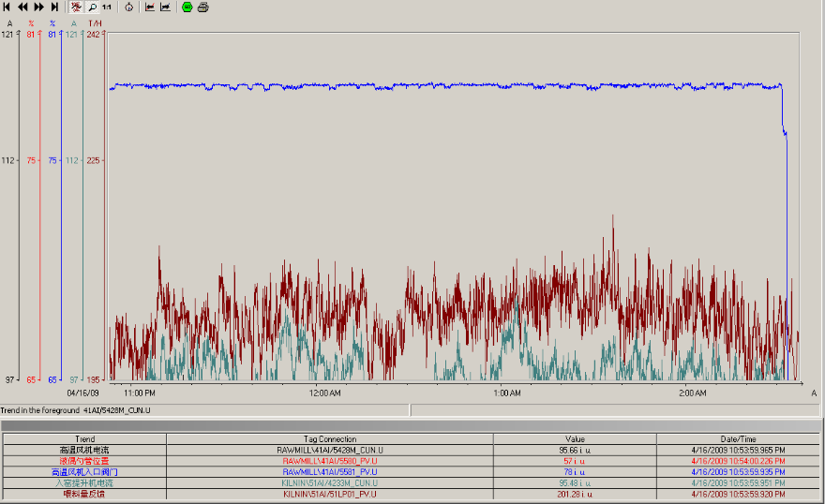This screenshot has height=504, width=825.
Task: Select the blue RAWMILL\41AI/5581_PV.U tag row
Action: click(329, 472)
